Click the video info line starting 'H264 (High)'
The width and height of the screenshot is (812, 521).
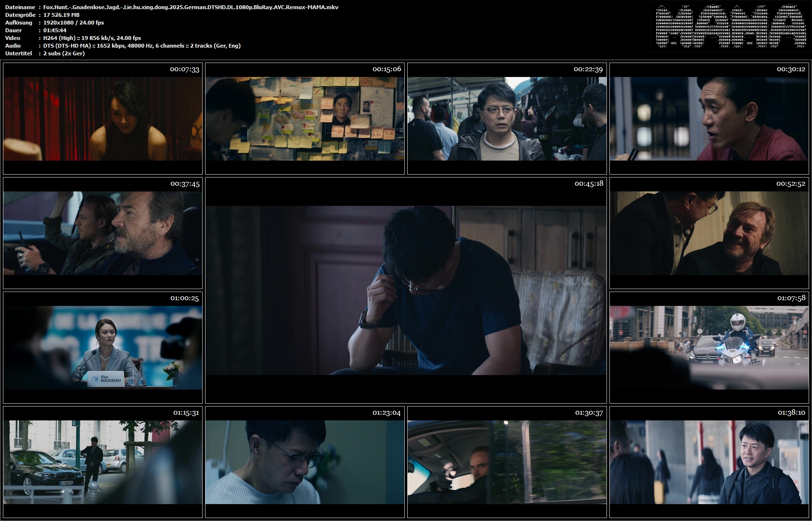pyautogui.click(x=92, y=38)
